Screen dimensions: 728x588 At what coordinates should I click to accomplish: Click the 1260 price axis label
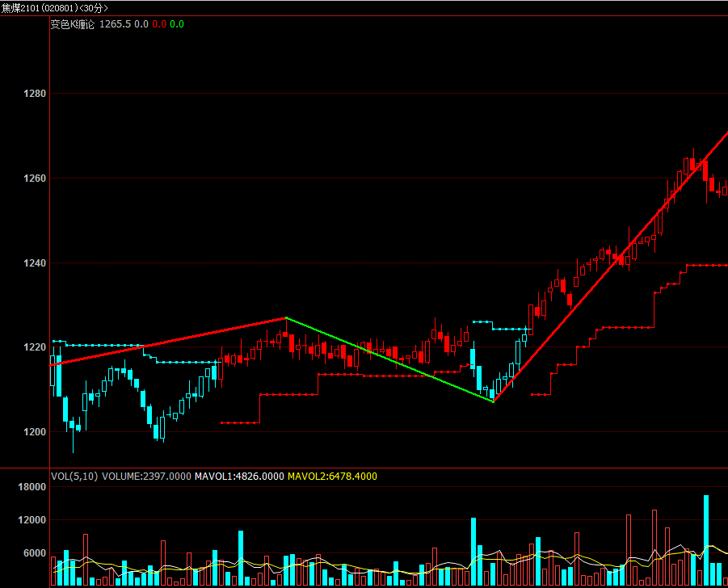[x=35, y=178]
